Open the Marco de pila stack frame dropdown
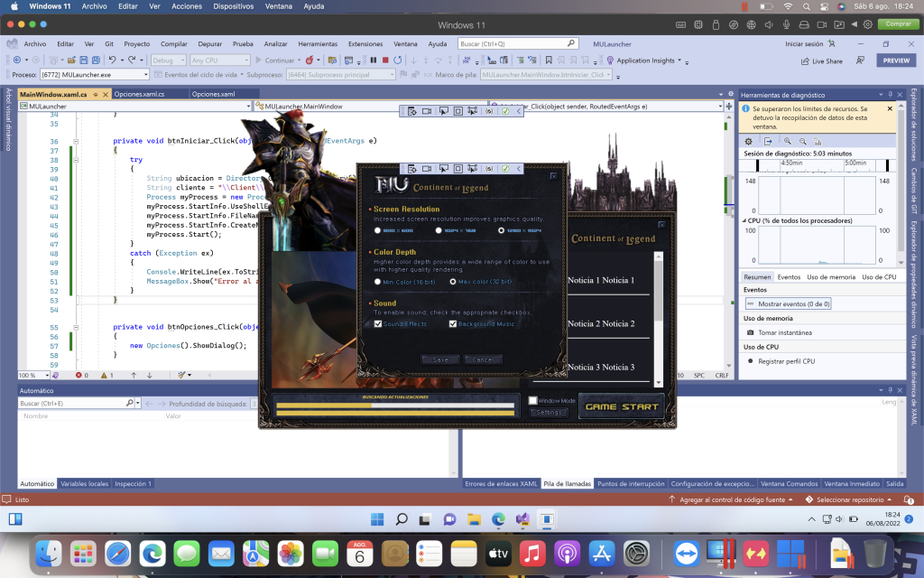Viewport: 924px width, 578px height. pos(547,75)
